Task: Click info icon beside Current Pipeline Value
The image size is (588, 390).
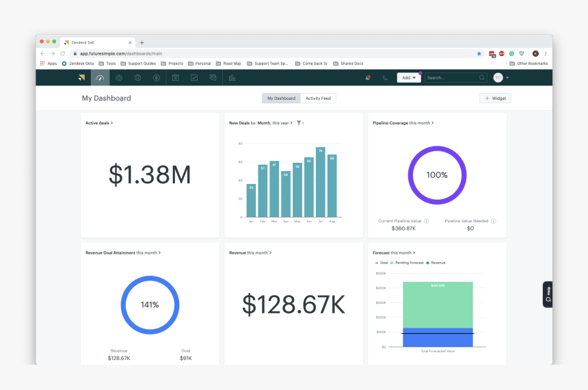Action: (427, 221)
